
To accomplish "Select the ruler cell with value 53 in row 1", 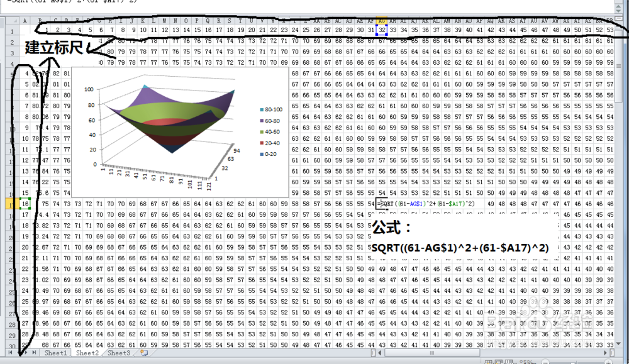I will pyautogui.click(x=610, y=30).
